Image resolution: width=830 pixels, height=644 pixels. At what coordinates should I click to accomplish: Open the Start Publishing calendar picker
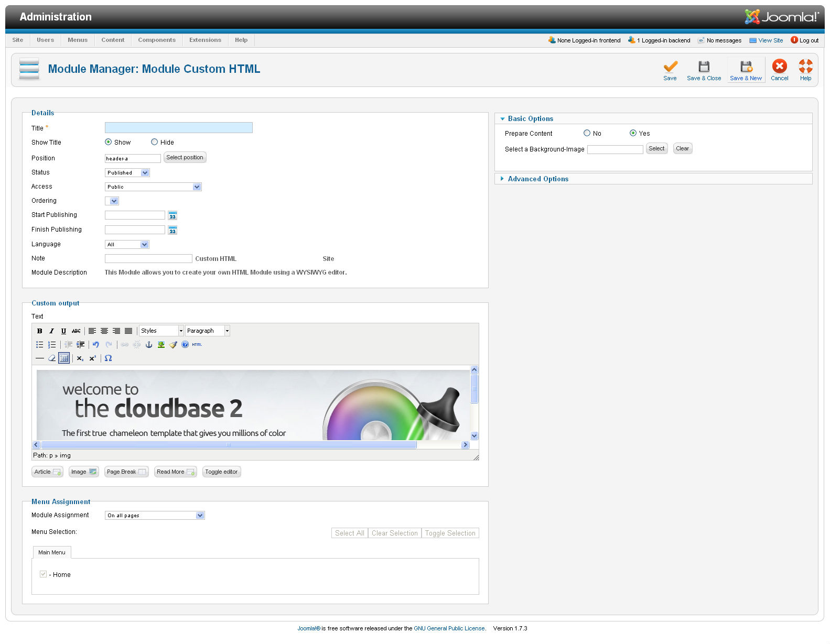tap(173, 215)
